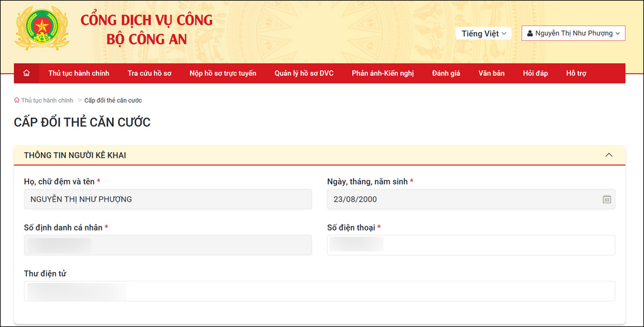644x327 pixels.
Task: Click the Thủ tục hành chính breadcrumb link
Action: tap(47, 101)
